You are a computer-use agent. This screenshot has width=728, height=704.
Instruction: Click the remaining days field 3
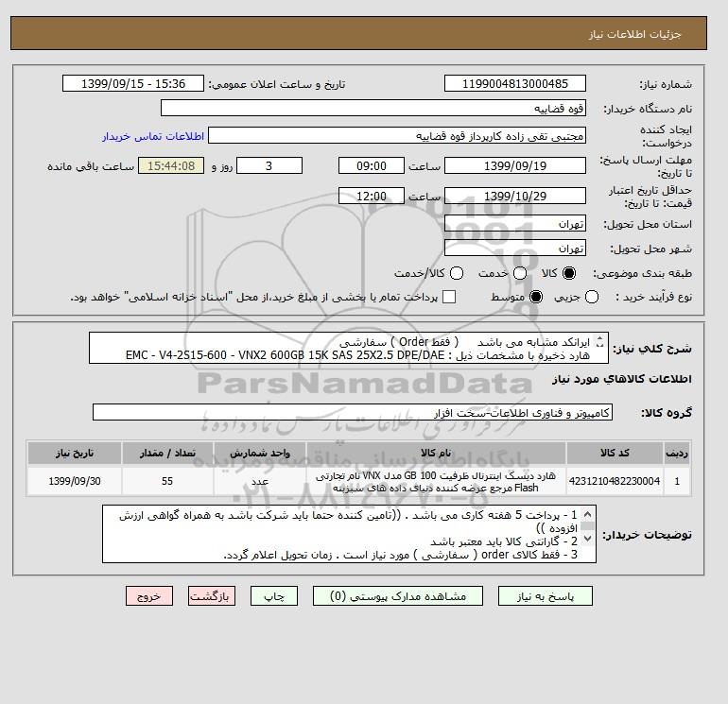[x=269, y=165]
